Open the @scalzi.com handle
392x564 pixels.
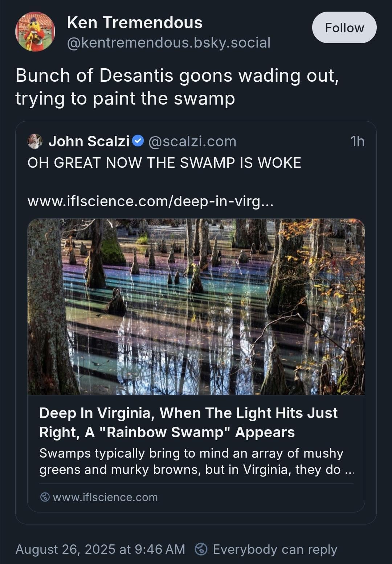pos(192,141)
